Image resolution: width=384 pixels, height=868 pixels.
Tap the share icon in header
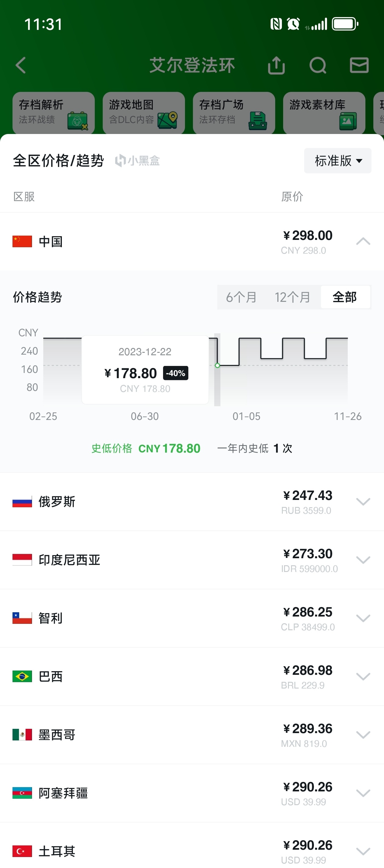pyautogui.click(x=276, y=65)
